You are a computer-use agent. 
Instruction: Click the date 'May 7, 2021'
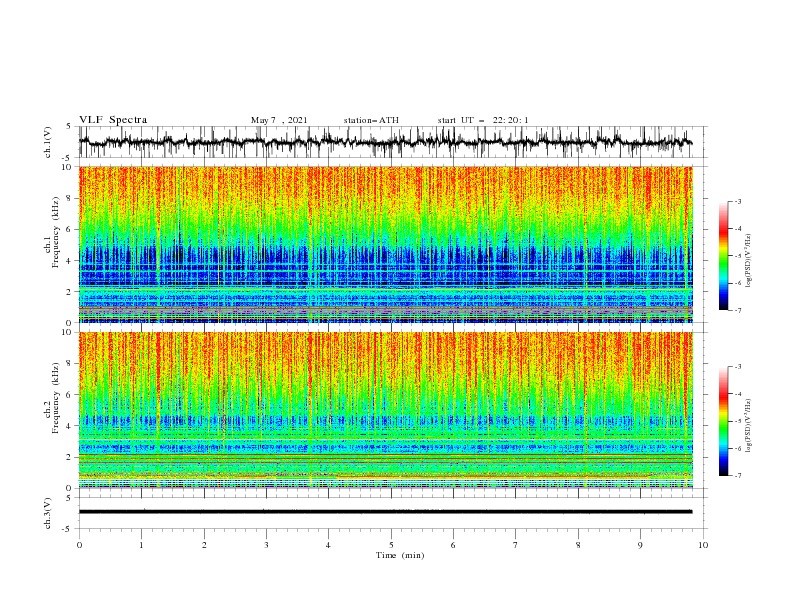pyautogui.click(x=279, y=120)
